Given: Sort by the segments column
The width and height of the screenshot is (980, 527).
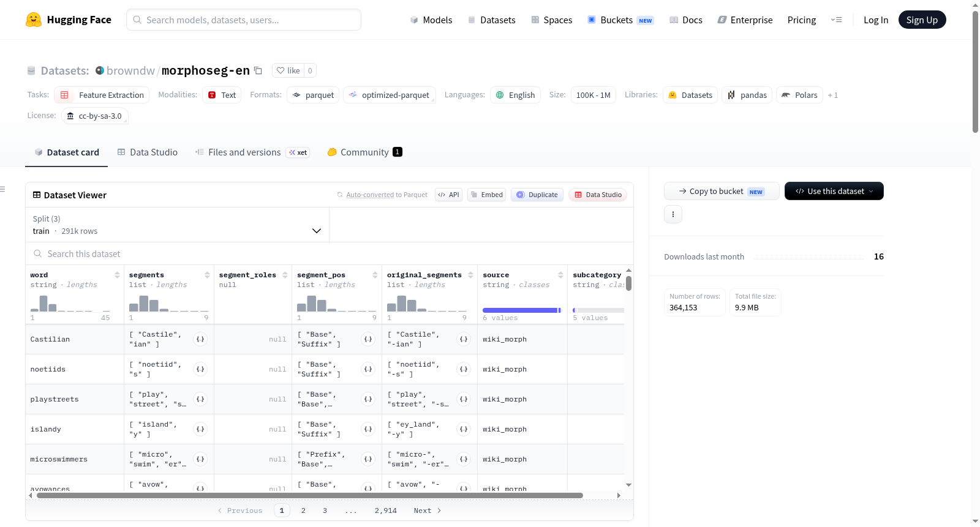Looking at the screenshot, I should coord(207,275).
